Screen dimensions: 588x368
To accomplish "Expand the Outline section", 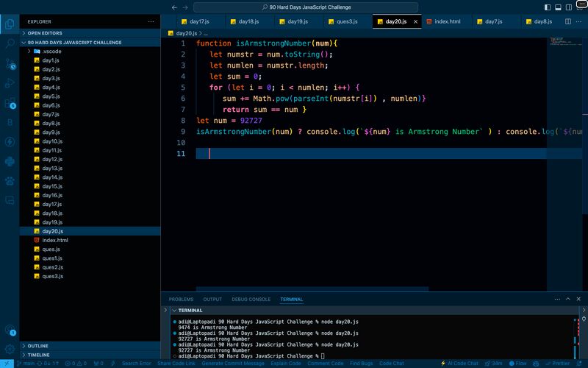I will 90,345.
